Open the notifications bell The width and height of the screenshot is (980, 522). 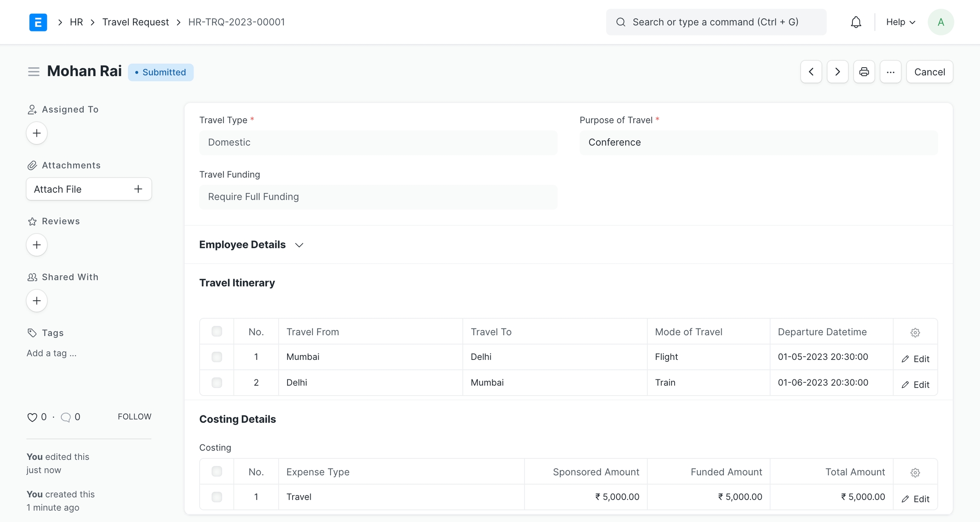click(x=856, y=22)
